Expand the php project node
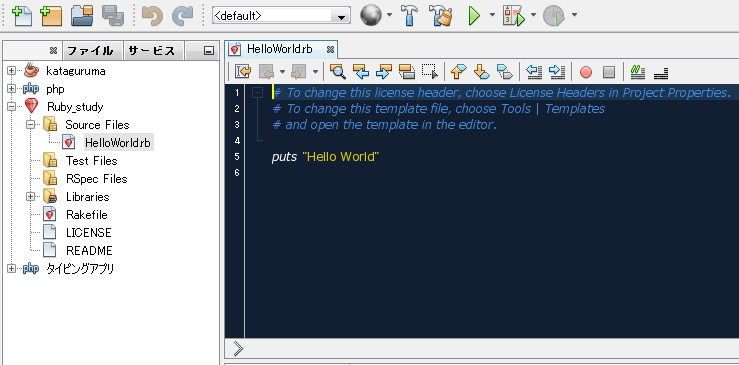Viewport: 739px width, 365px height. click(x=12, y=89)
